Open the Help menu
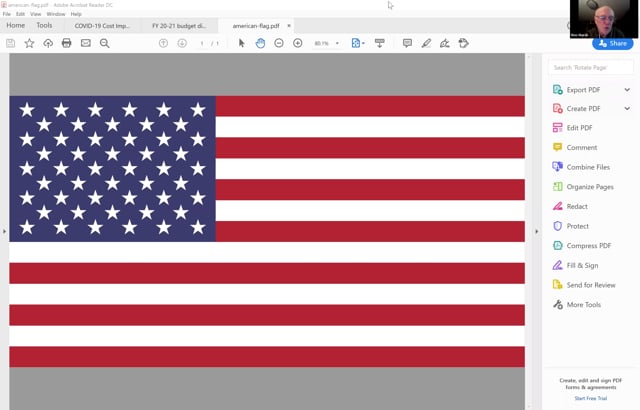This screenshot has height=410, width=640. (x=76, y=14)
